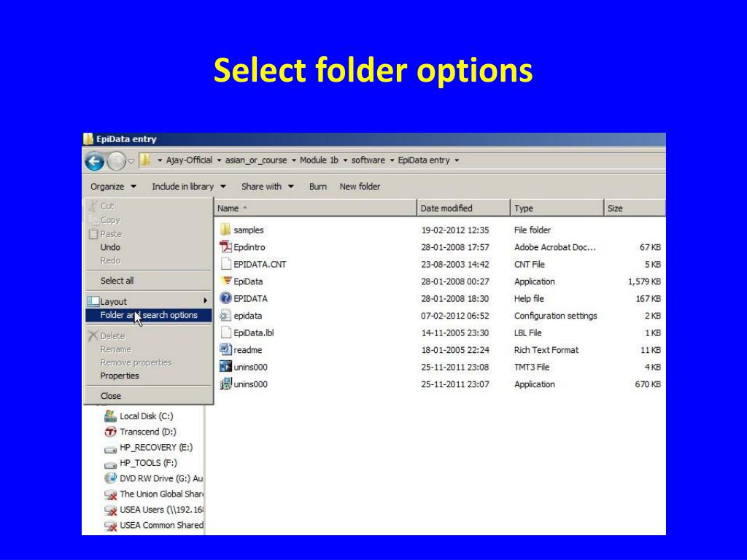Screen dimensions: 747x560
Task: Choose Layout in Organize menu
Action: 149,301
